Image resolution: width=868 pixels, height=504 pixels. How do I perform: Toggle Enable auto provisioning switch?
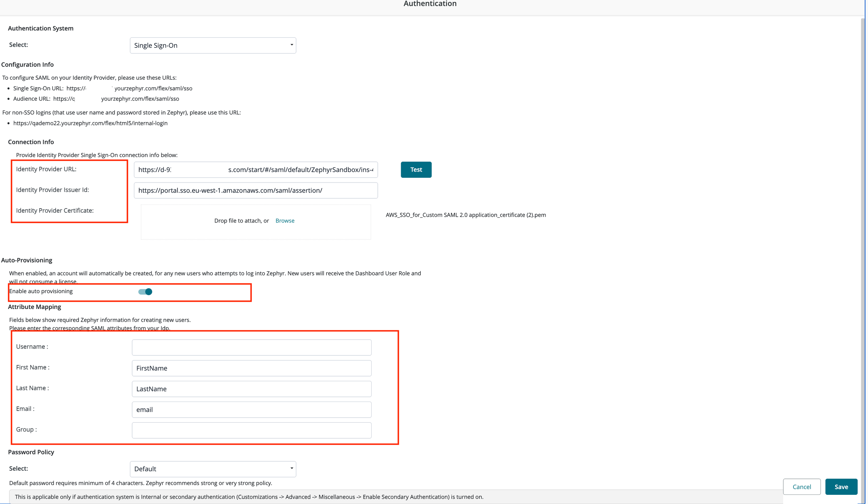tap(145, 292)
